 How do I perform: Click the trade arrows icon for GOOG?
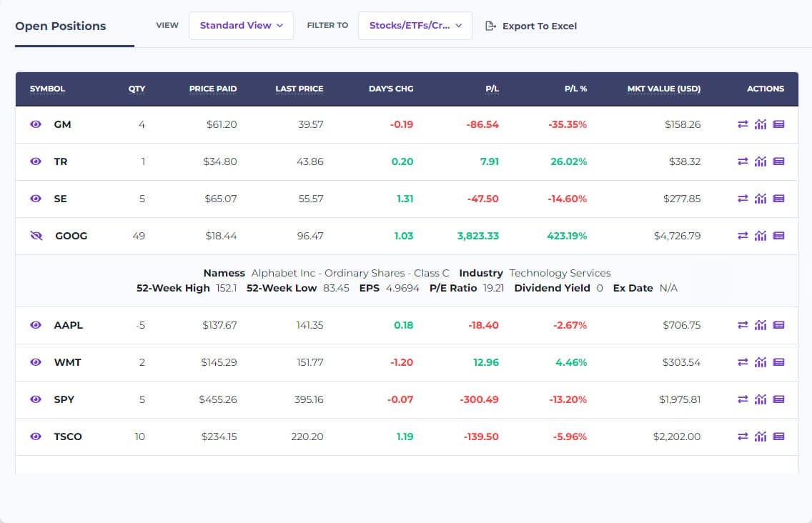coord(743,236)
